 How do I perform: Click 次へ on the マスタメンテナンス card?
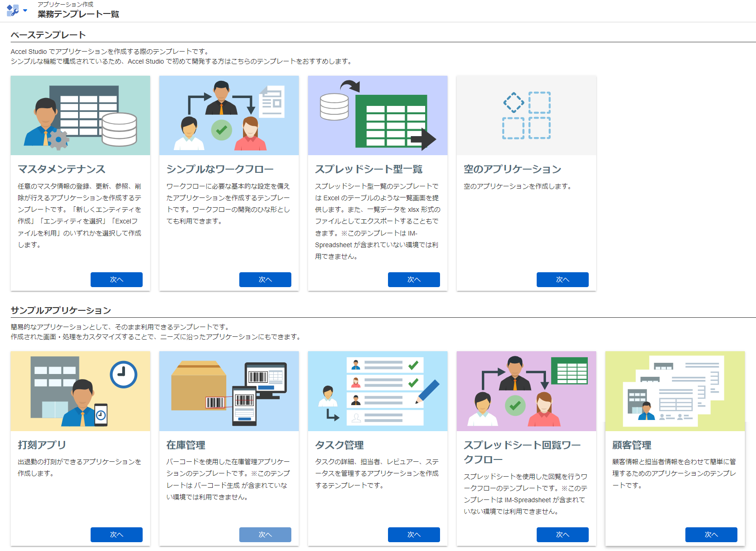coord(117,280)
